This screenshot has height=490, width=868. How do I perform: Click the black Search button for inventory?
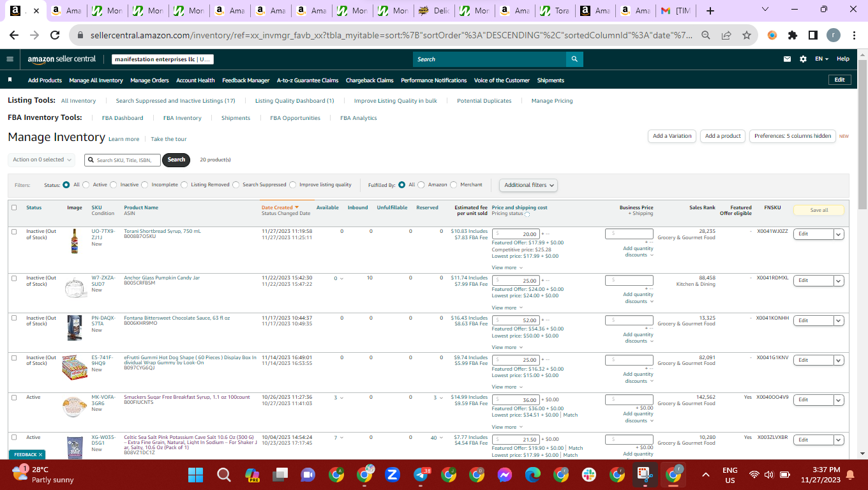pos(176,160)
